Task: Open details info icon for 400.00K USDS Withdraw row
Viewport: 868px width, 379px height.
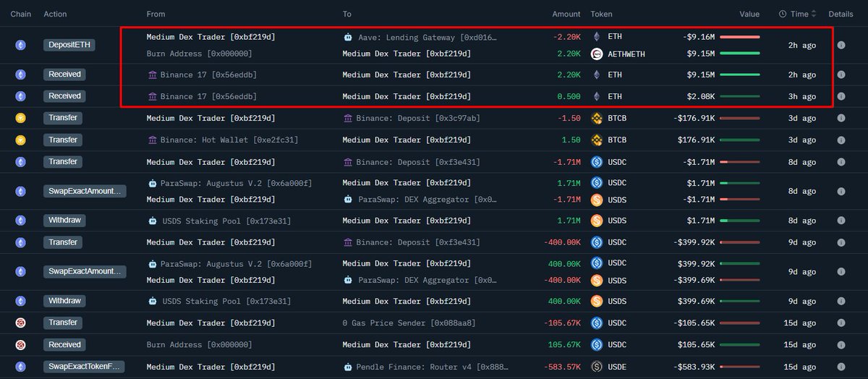Action: click(841, 301)
